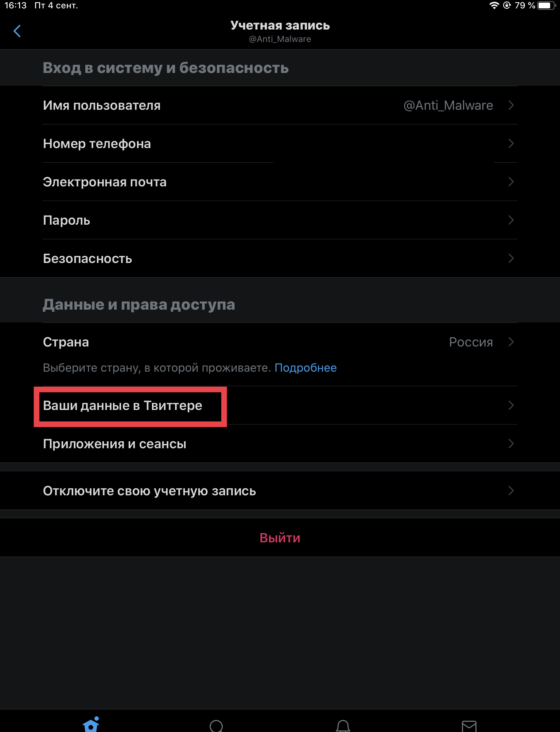The height and width of the screenshot is (732, 560).
Task: Expand chevron on Страна row
Action: pyautogui.click(x=511, y=342)
